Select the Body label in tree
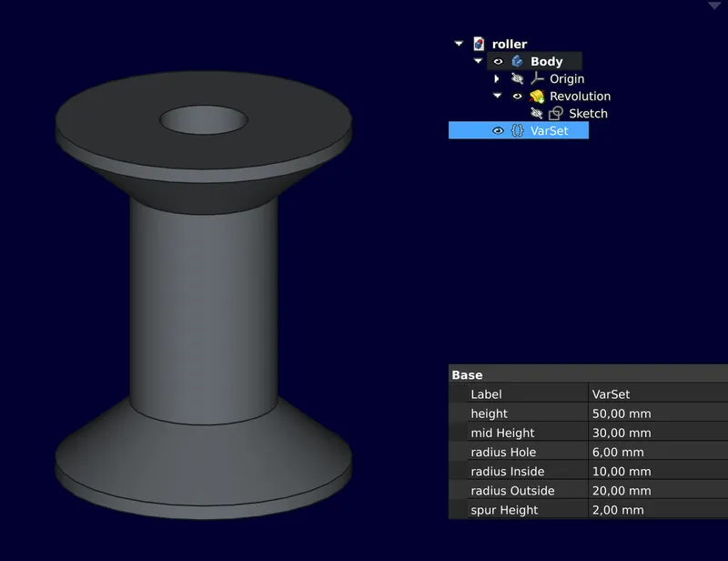Image resolution: width=728 pixels, height=561 pixels. [x=547, y=61]
